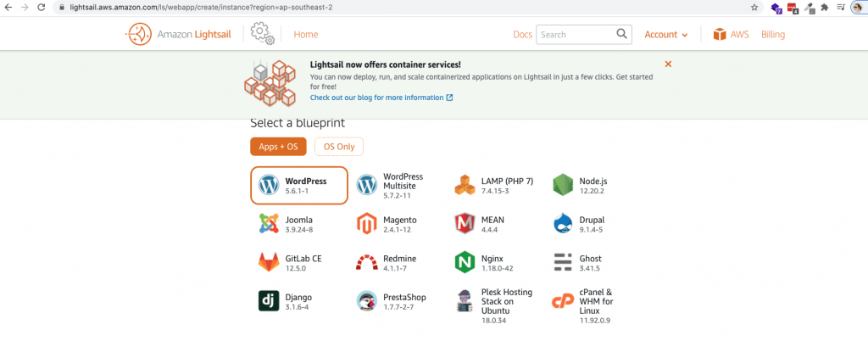
Task: Select the Drupal drop icon
Action: pos(563,224)
